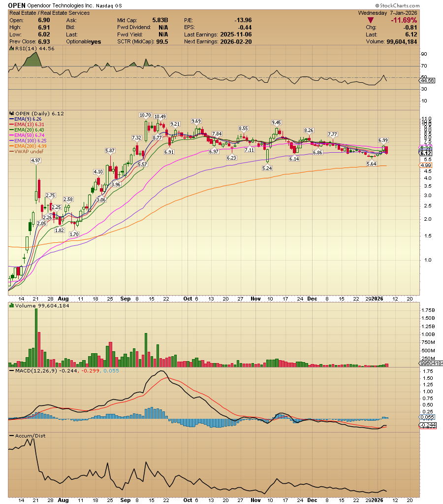Click the 44.56 RSI axis tag
The width and height of the screenshot is (443, 504).
pos(427,81)
